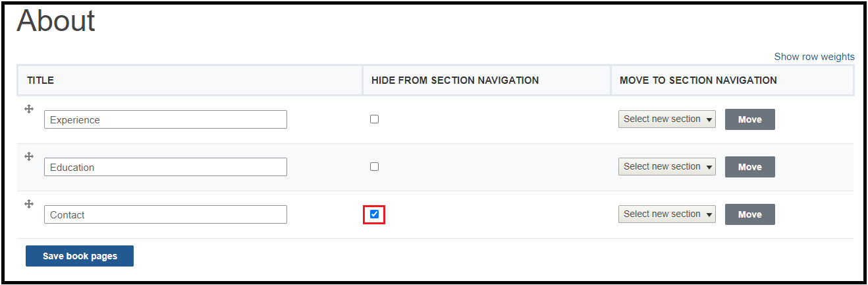868x285 pixels.
Task: Check hide from navigation for Experience
Action: tap(374, 119)
